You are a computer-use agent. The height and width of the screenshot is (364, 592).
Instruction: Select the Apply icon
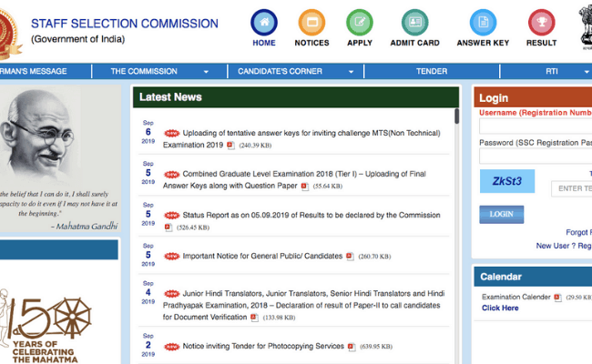[360, 23]
